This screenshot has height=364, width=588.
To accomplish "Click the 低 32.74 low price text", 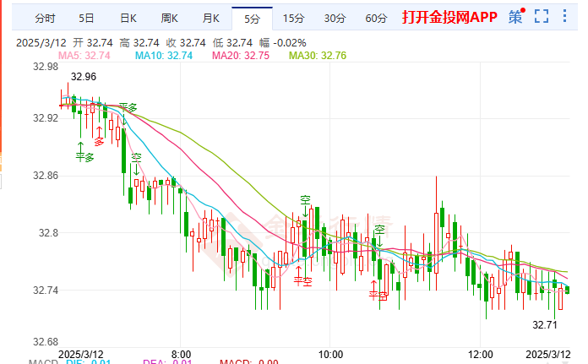I will pyautogui.click(x=232, y=43).
